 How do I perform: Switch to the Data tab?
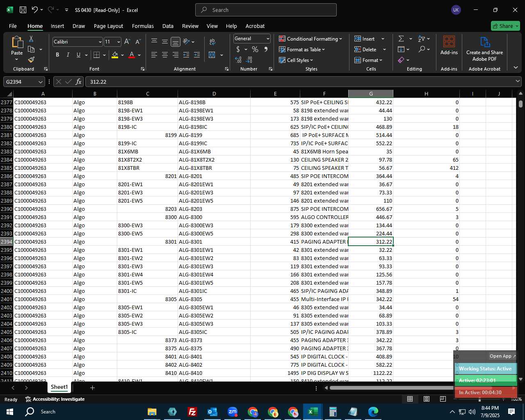coord(168,26)
